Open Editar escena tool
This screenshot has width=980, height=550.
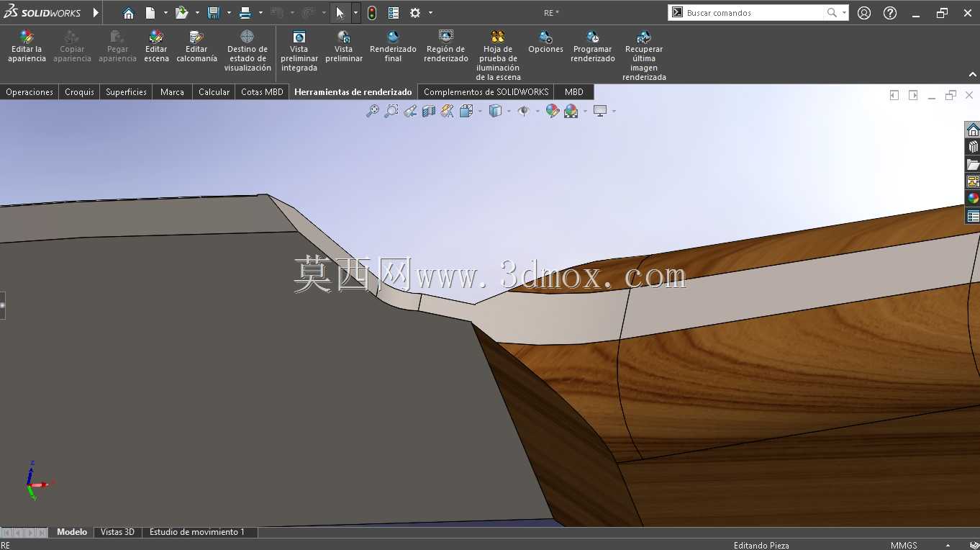click(156, 46)
